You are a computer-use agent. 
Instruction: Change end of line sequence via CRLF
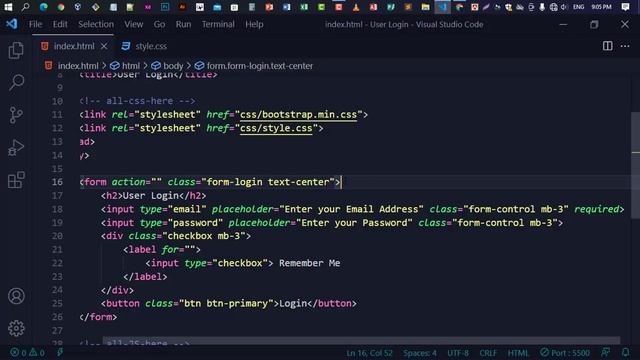coord(488,353)
